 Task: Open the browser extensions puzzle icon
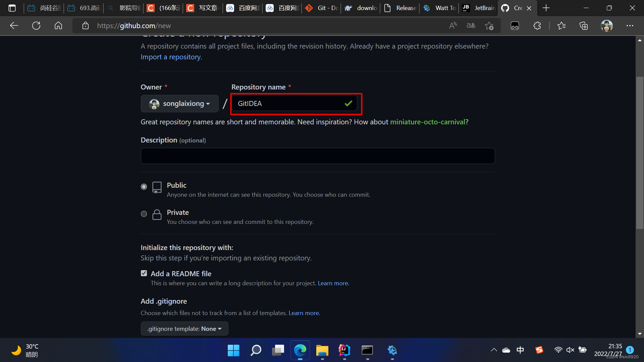click(537, 25)
